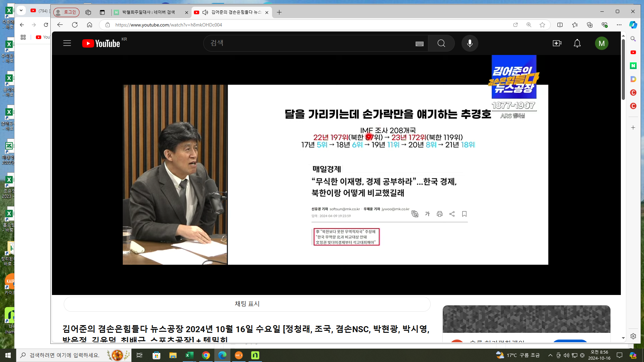The image size is (644, 362).
Task: Open the on-screen keyboard in search box
Action: click(x=419, y=44)
